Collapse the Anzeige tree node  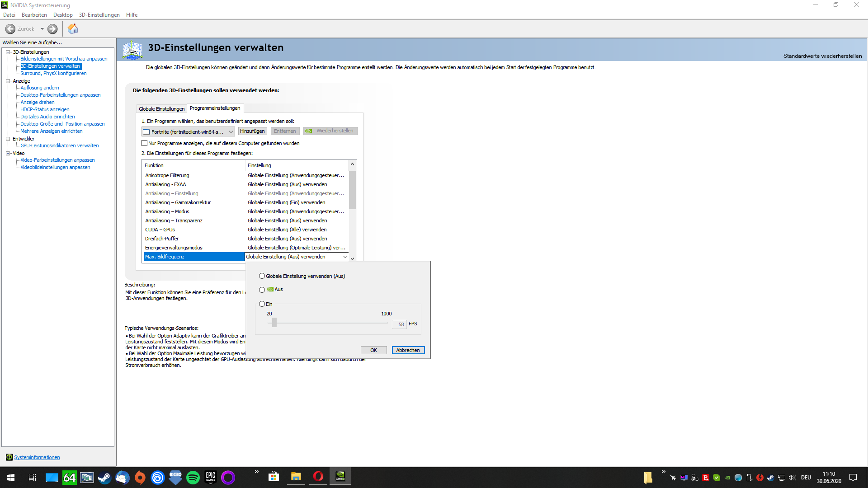[8, 81]
